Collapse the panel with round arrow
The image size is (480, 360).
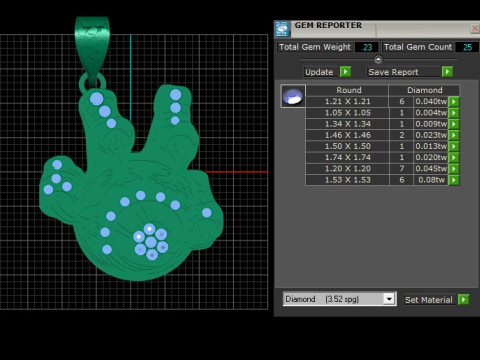click(378, 60)
